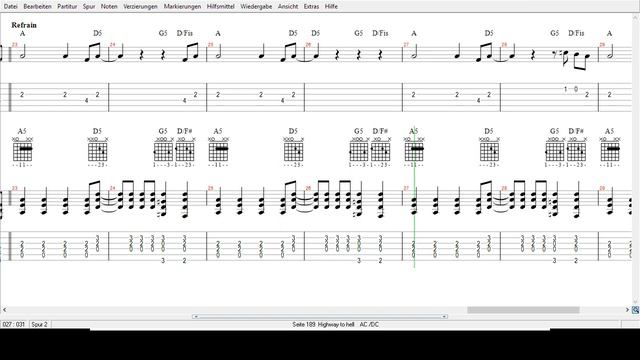This screenshot has width=640, height=360.
Task: Click the D5 chord diagram in measure 27
Action: pos(489,152)
